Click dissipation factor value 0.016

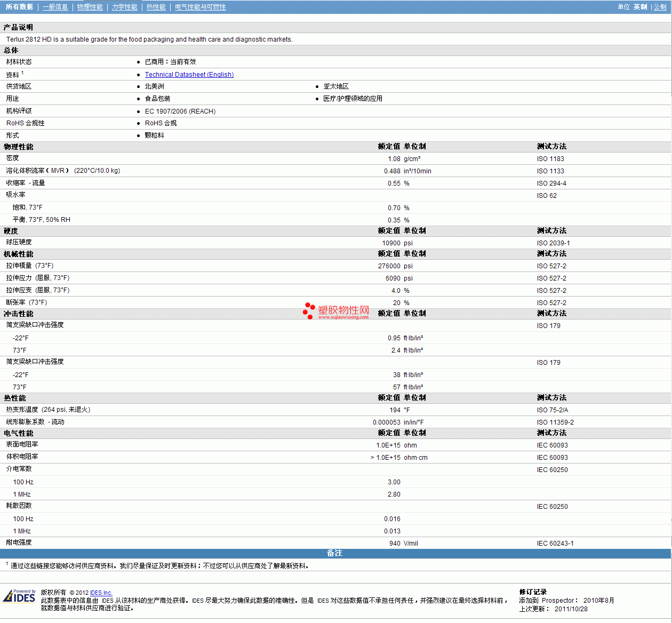(392, 519)
